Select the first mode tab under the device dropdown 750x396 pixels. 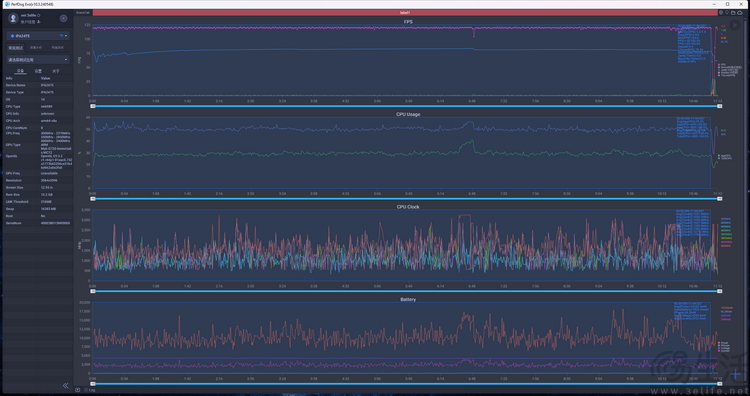coord(15,48)
